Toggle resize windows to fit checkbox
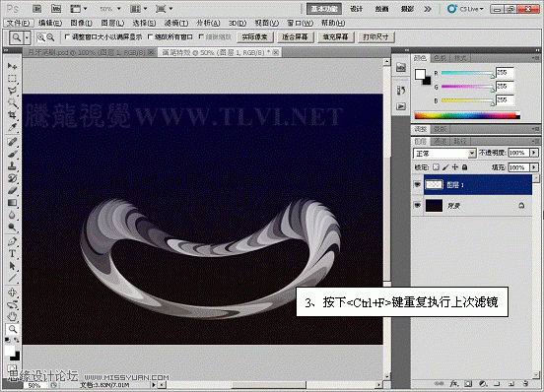Viewport: 544px width, 392px height. point(67,36)
